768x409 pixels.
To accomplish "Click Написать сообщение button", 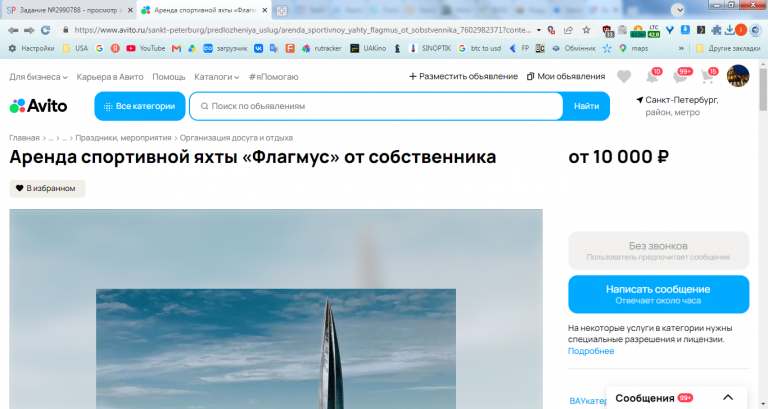I will click(x=658, y=294).
